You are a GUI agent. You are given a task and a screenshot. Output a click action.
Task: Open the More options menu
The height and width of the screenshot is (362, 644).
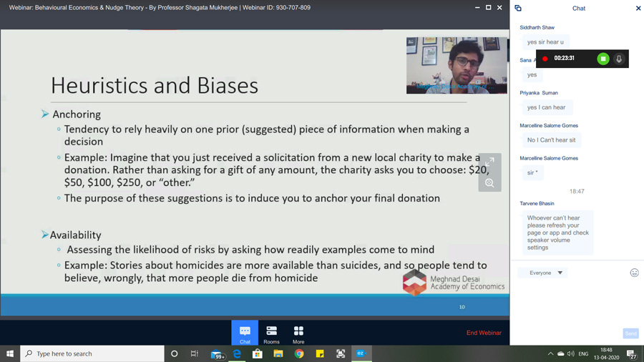click(x=298, y=333)
